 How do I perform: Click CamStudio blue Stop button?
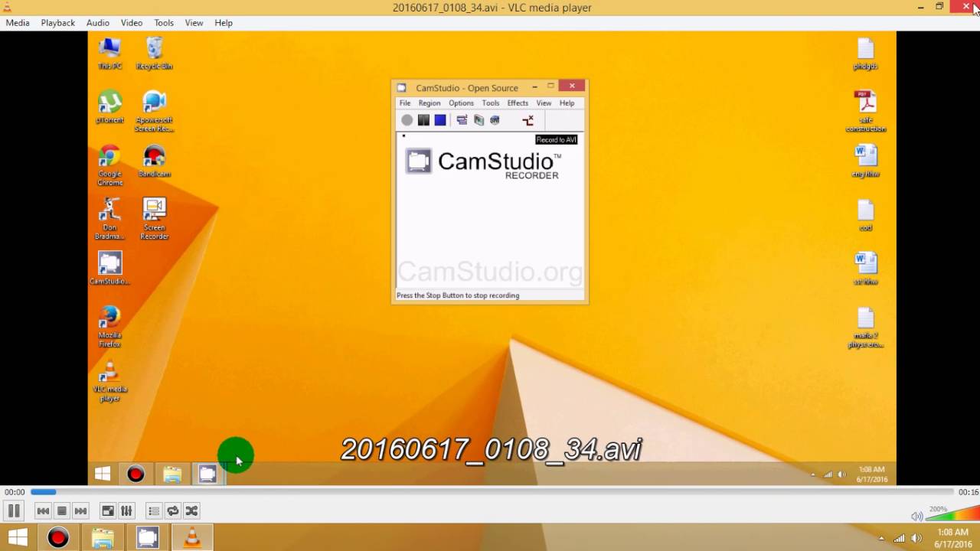coord(440,120)
